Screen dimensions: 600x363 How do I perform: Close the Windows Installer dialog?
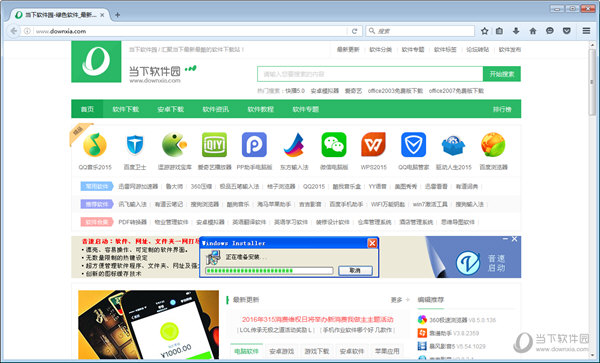click(x=372, y=243)
